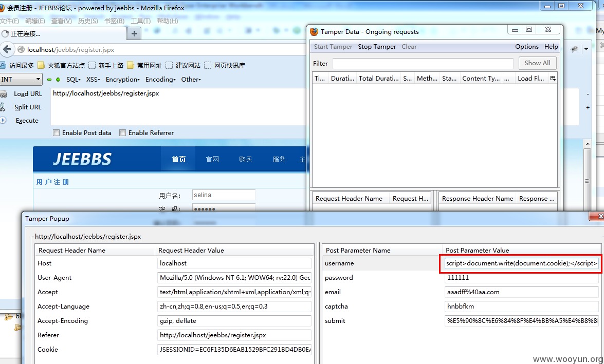Click the Content Type column header
The height and width of the screenshot is (364, 604).
tap(481, 78)
